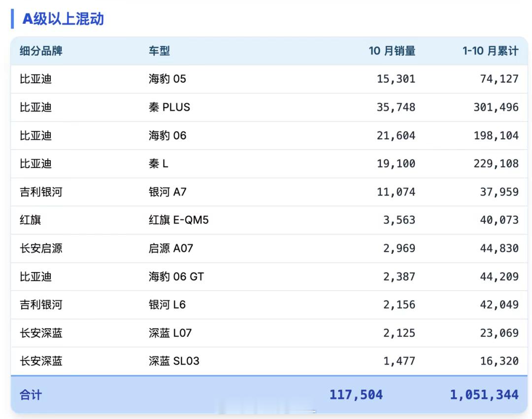
Task: Select the 启源 A07 model cell
Action: tap(171, 248)
